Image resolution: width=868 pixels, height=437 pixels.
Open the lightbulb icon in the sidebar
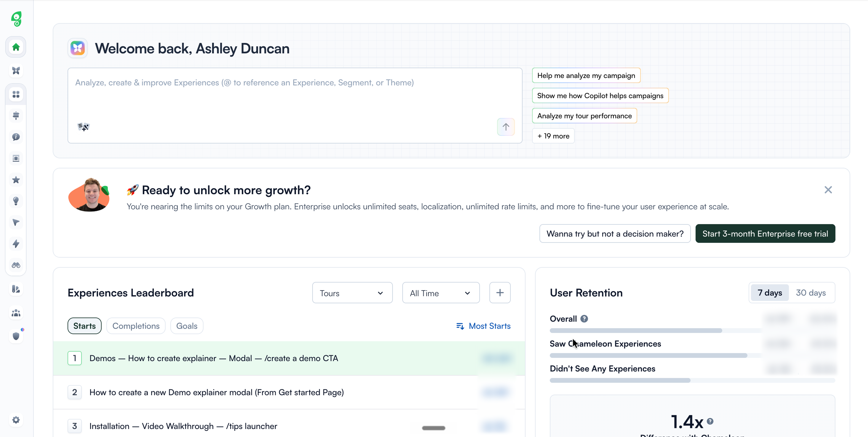point(16,201)
